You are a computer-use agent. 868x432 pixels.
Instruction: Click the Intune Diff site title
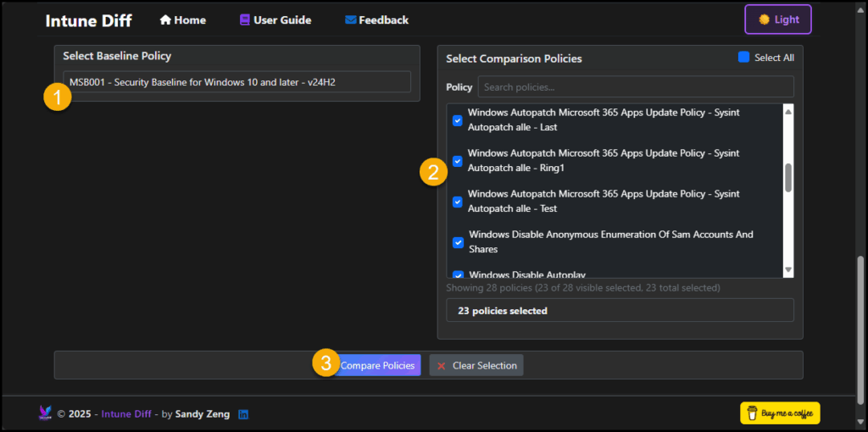(88, 20)
